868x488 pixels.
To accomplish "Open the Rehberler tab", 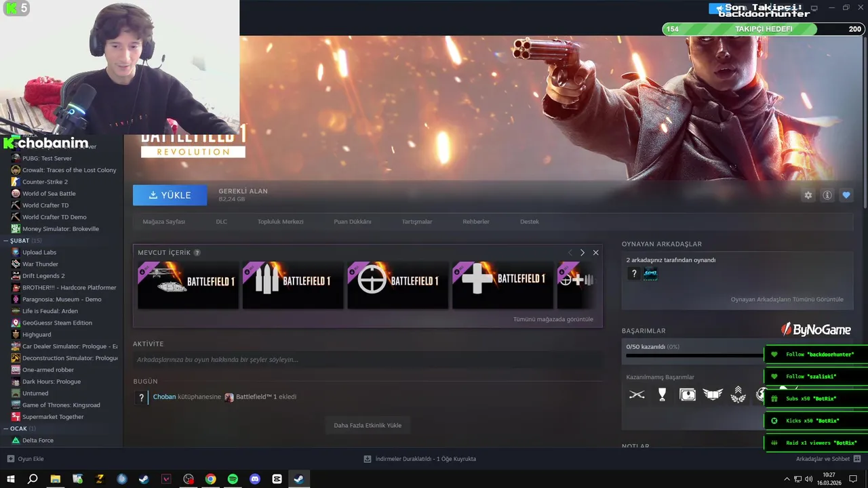I will point(475,222).
